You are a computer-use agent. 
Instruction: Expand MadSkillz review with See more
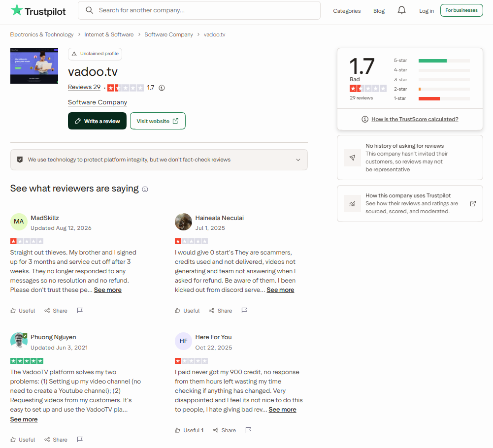(107, 290)
